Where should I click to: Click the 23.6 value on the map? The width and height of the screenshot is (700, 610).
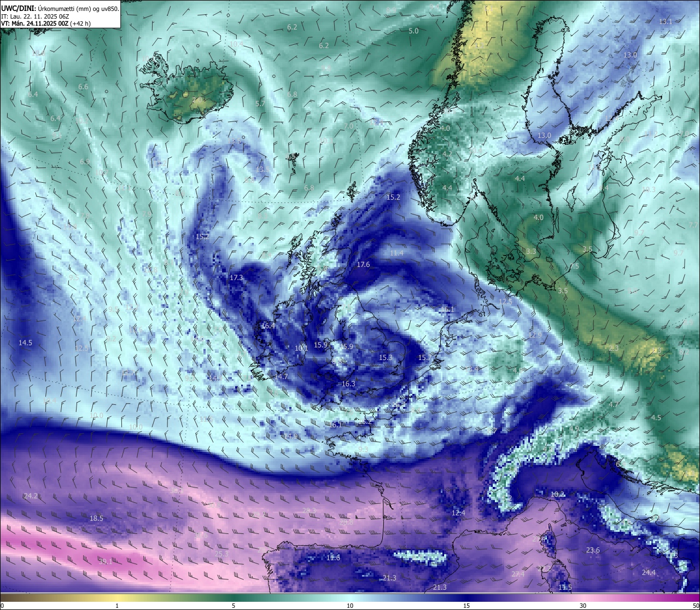(x=593, y=550)
